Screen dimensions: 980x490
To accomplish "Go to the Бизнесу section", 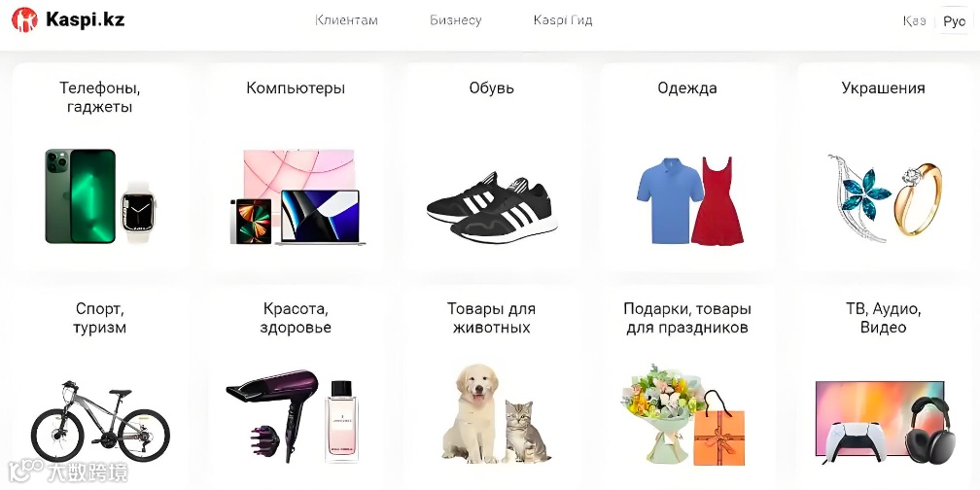I will click(x=456, y=20).
